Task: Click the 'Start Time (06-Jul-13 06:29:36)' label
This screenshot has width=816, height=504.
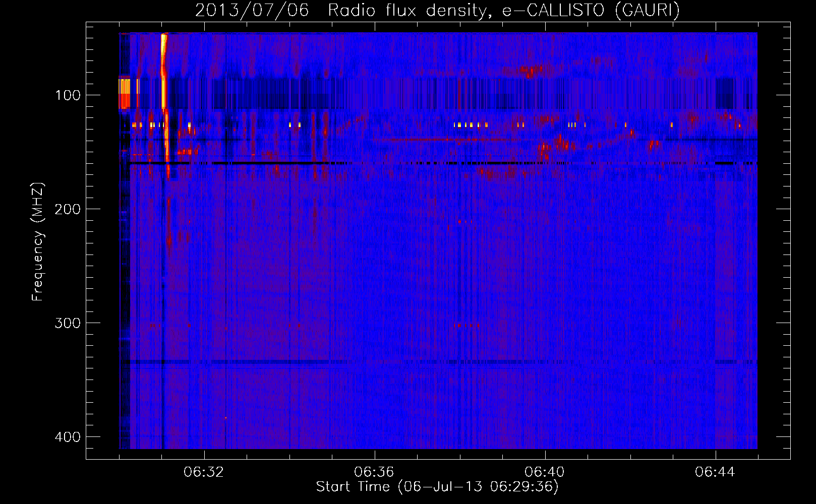Action: (x=437, y=487)
